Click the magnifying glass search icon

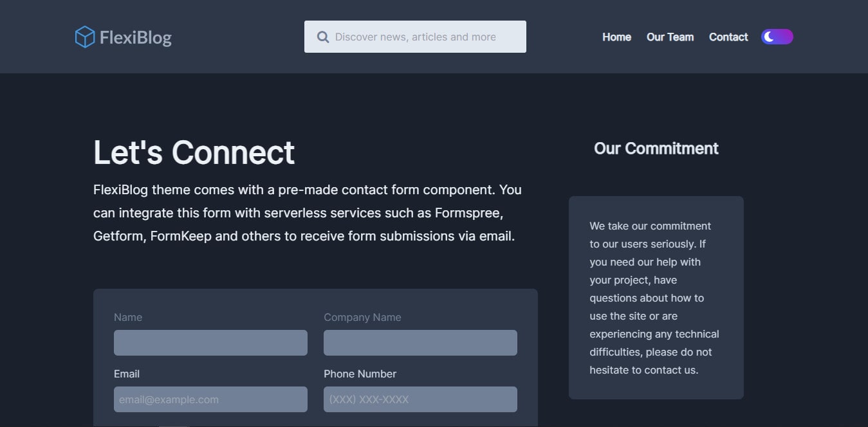[x=322, y=37]
